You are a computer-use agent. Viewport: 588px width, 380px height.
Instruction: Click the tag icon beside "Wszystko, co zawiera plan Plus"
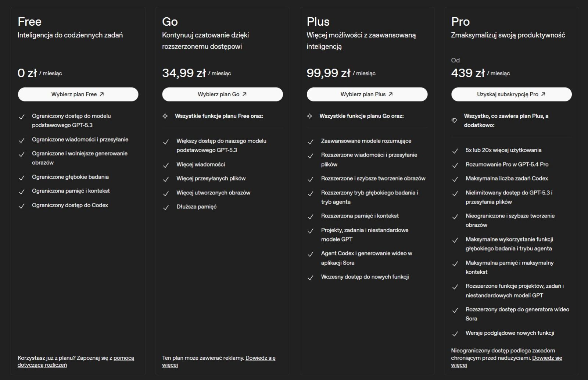[x=454, y=121]
